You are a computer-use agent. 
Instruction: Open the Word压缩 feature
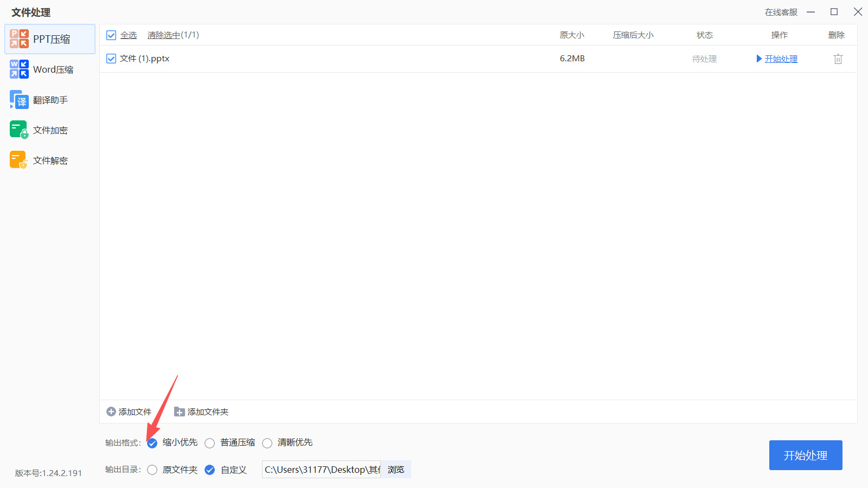[19, 69]
